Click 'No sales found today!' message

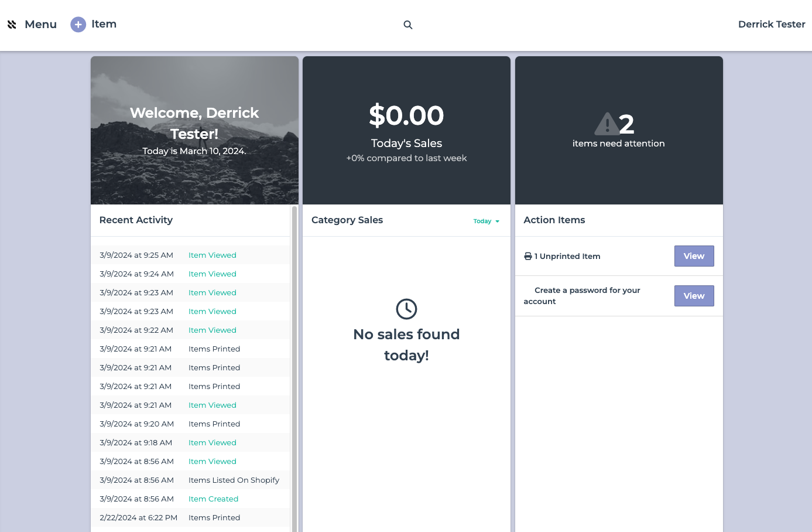[406, 345]
